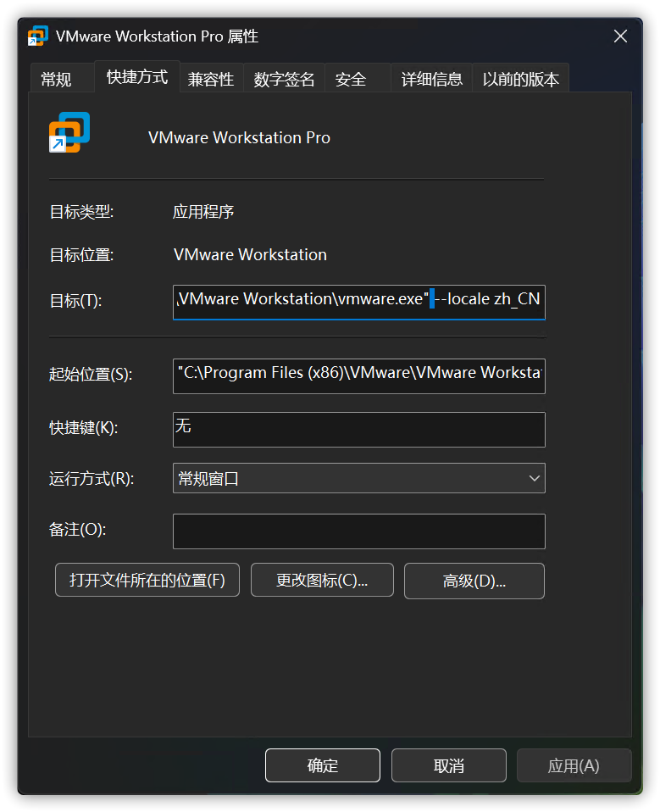Open the 运行方式(R) dropdown
The width and height of the screenshot is (660, 812).
[358, 478]
